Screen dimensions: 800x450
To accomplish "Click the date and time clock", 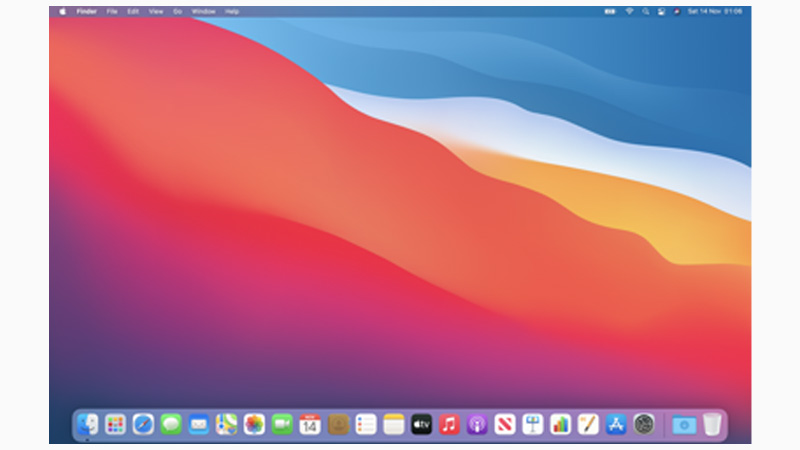I will 715,11.
